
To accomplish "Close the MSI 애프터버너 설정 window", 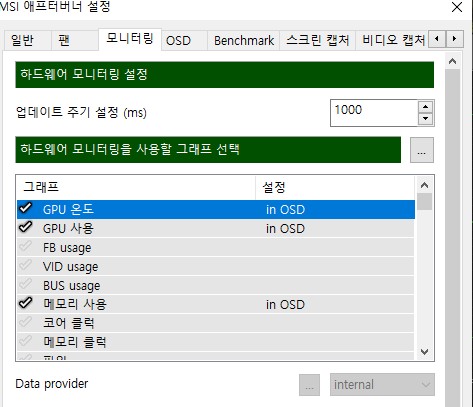I will [457, 7].
